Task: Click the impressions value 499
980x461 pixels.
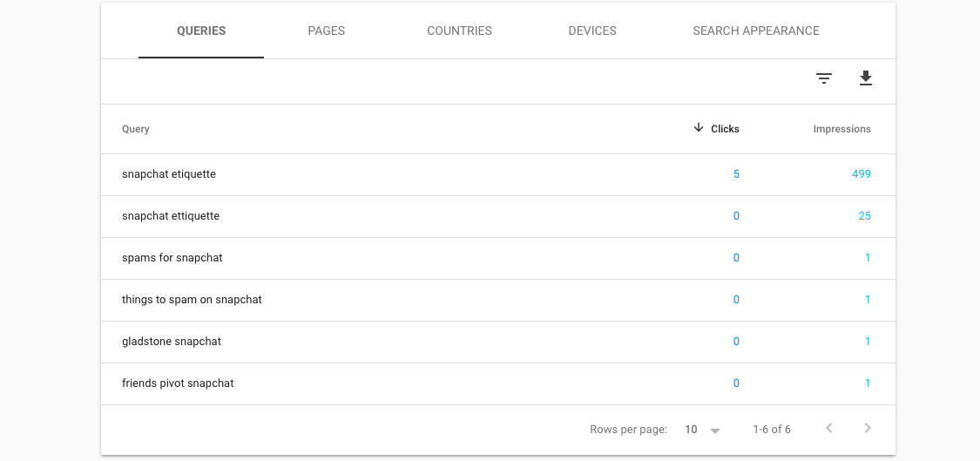Action: coord(862,174)
